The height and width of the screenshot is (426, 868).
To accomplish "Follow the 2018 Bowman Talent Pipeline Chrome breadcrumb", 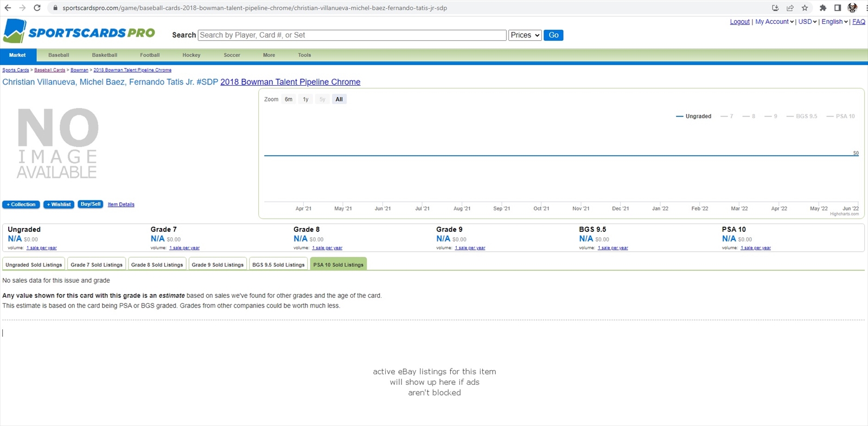I will [x=132, y=70].
